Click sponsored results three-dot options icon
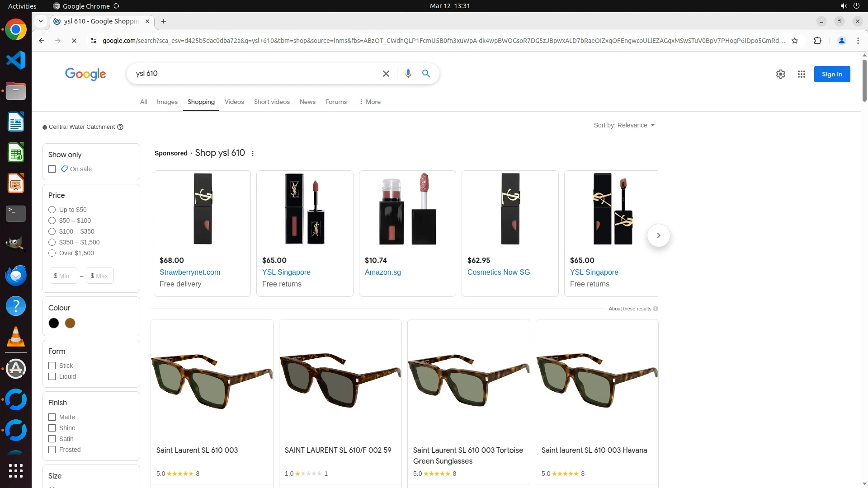868x488 pixels. click(x=253, y=154)
